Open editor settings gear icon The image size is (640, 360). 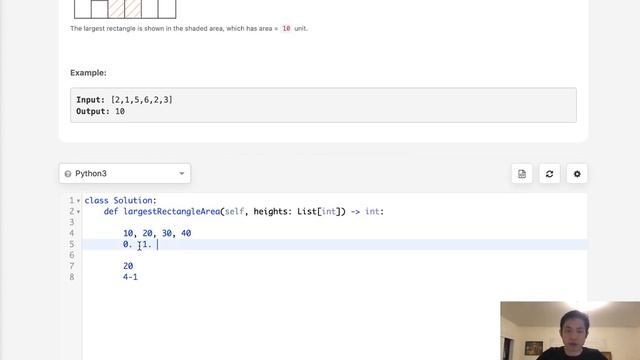coord(577,174)
